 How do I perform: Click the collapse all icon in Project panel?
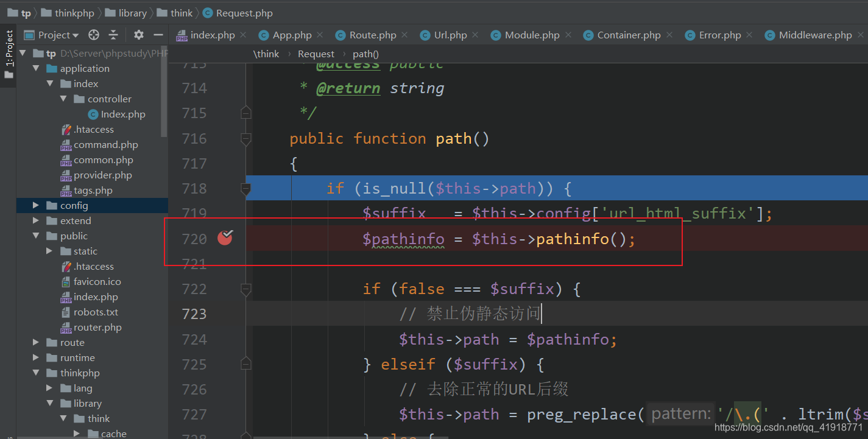click(113, 35)
